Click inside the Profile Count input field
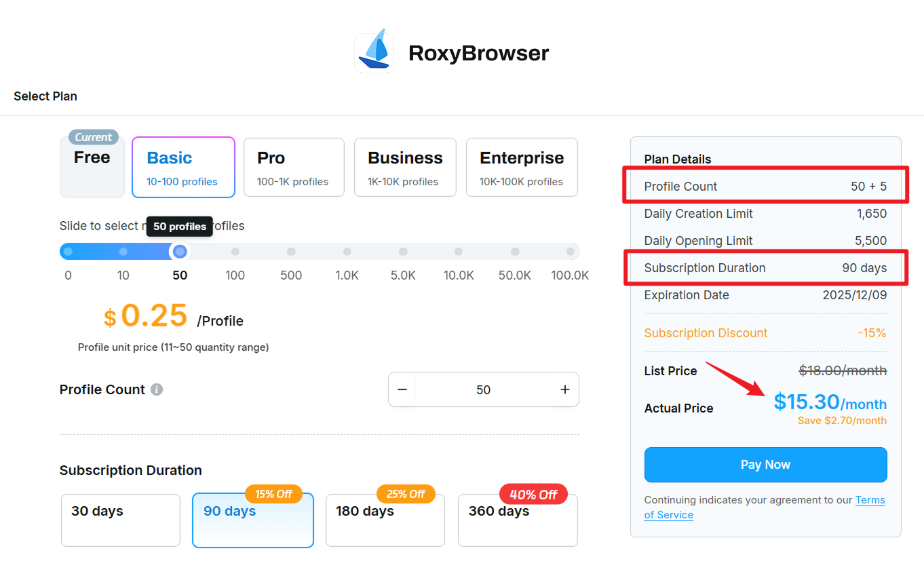Screen dimensions: 924x574 (483, 389)
